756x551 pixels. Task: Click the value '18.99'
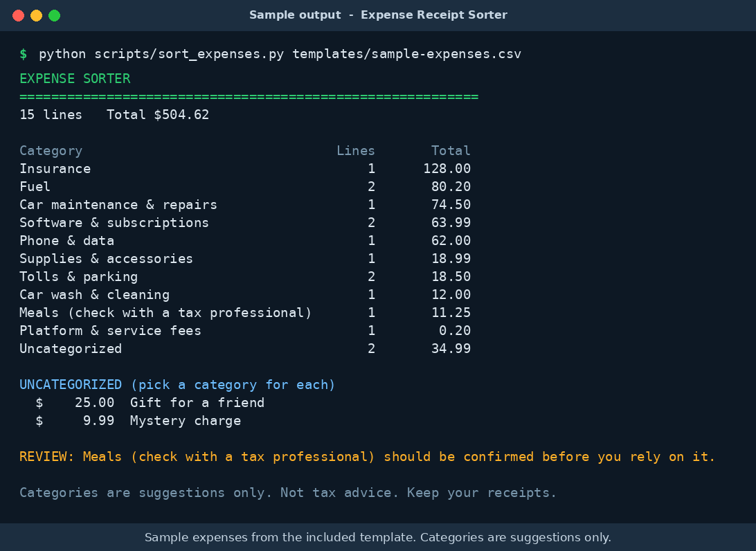(x=451, y=259)
